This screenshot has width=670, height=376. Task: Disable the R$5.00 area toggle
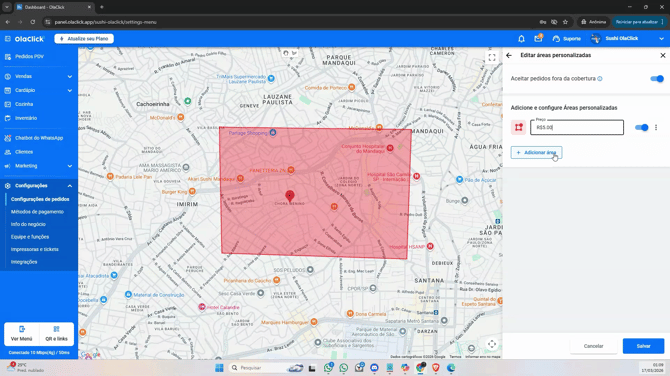coord(641,127)
